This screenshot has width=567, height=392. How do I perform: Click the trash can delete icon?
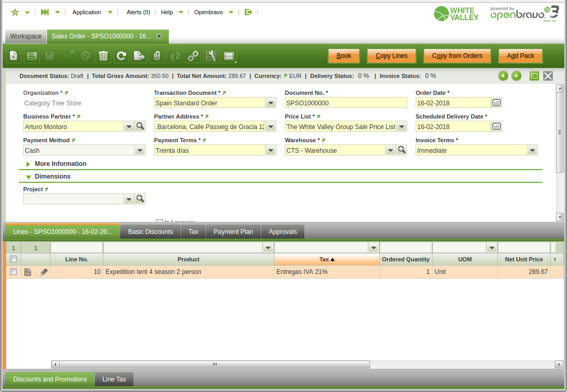click(103, 56)
